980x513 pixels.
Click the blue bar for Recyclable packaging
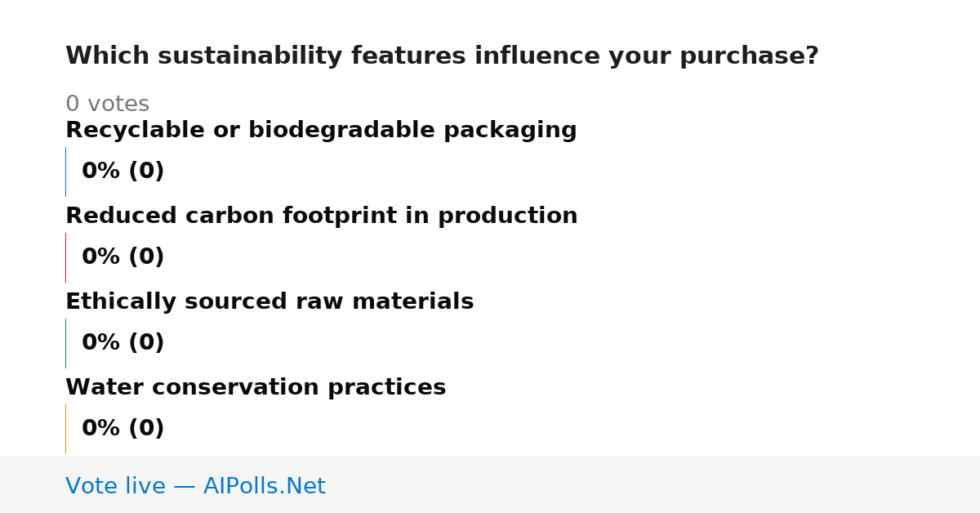(65, 172)
